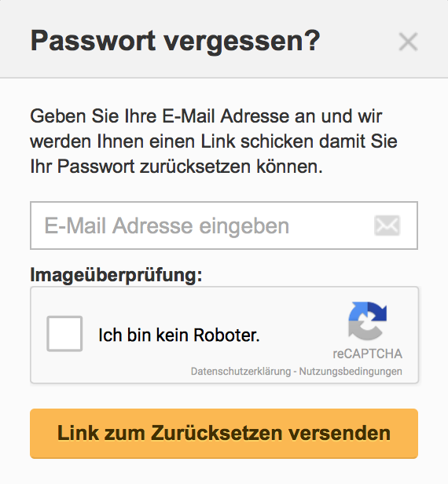Open the Datenschutzerklärung link
This screenshot has width=448, height=484.
[x=241, y=372]
